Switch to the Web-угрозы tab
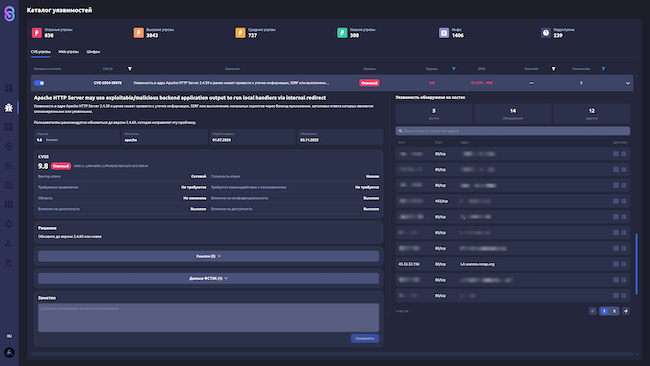Viewport: 650px width, 366px height. click(68, 52)
